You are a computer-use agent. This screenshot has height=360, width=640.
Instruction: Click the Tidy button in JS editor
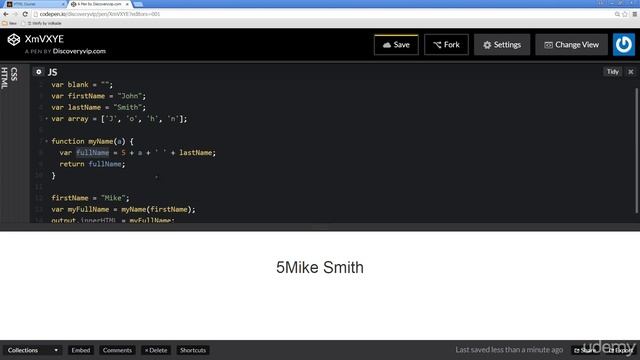[612, 72]
